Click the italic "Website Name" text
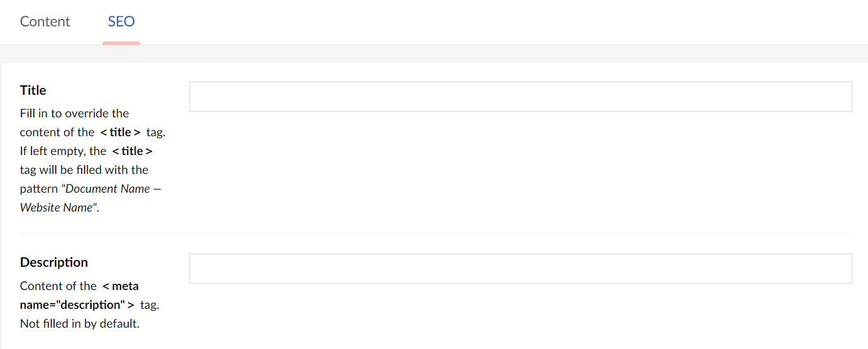Viewport: 868px width, 349px height. point(56,208)
